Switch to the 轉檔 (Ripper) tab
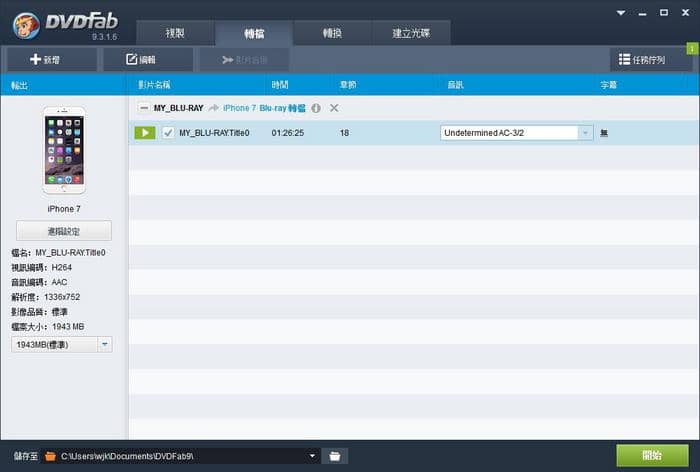The width and height of the screenshot is (700, 472). (254, 33)
